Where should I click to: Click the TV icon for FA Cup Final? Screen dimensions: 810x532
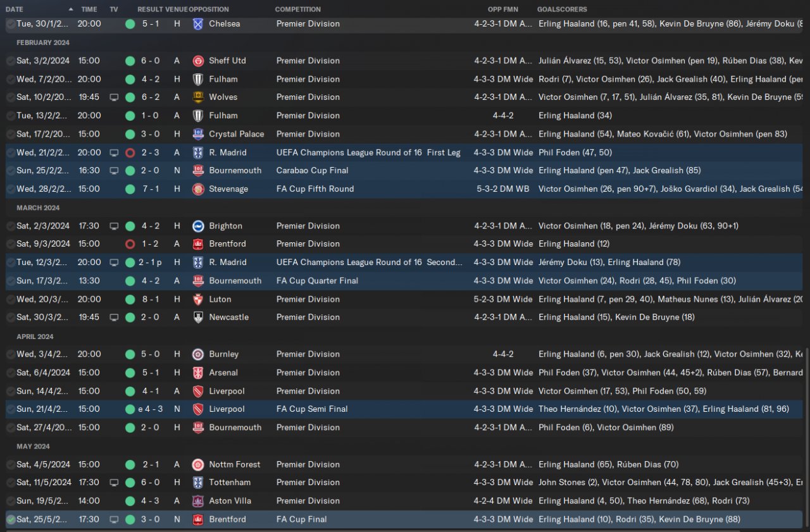pyautogui.click(x=114, y=519)
